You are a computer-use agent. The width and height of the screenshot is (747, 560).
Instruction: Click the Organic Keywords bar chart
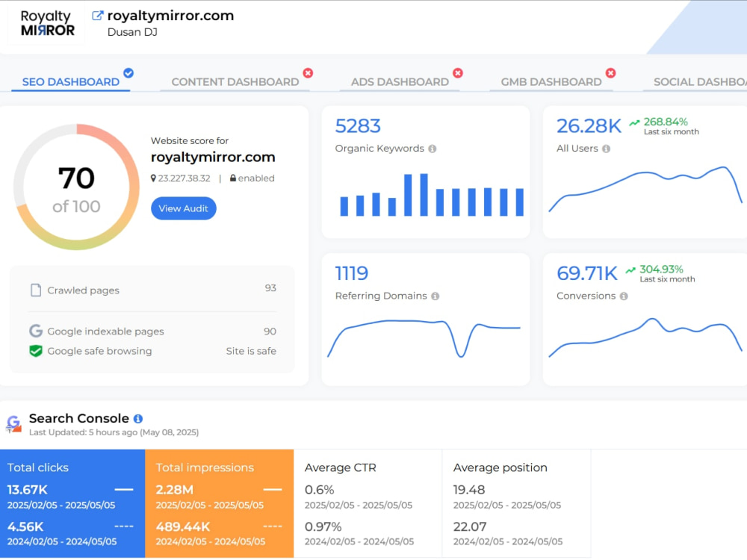coord(432,195)
